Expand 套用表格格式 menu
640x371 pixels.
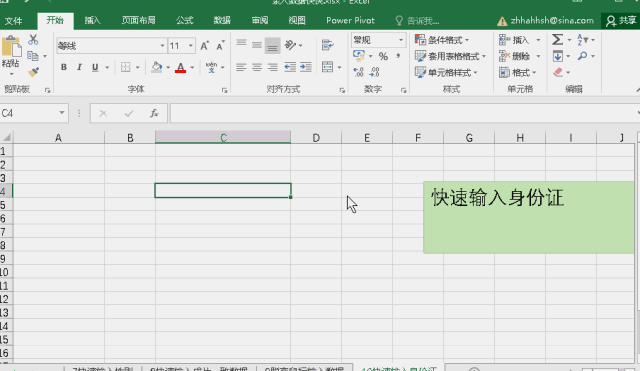coord(451,56)
